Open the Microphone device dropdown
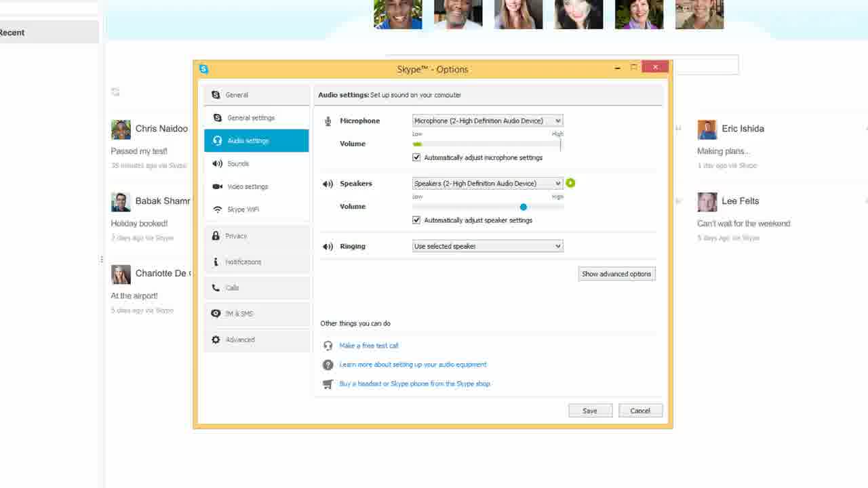868x488 pixels. tap(488, 121)
